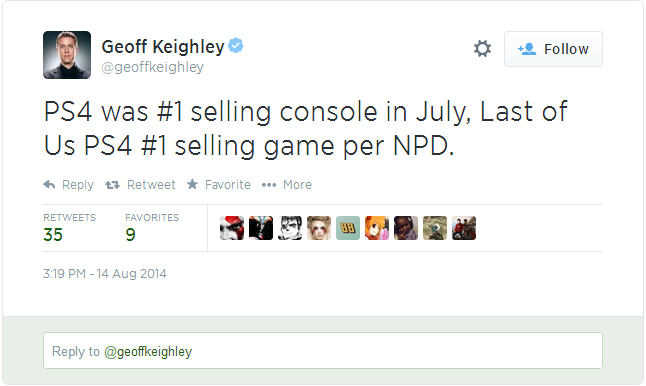Viewport: 646px width, 386px height.
Task: Click the Geoff Keighley display name
Action: (x=163, y=46)
